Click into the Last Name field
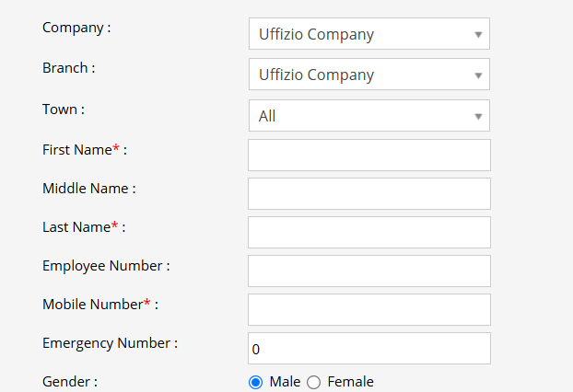The height and width of the screenshot is (392, 573). pos(368,232)
